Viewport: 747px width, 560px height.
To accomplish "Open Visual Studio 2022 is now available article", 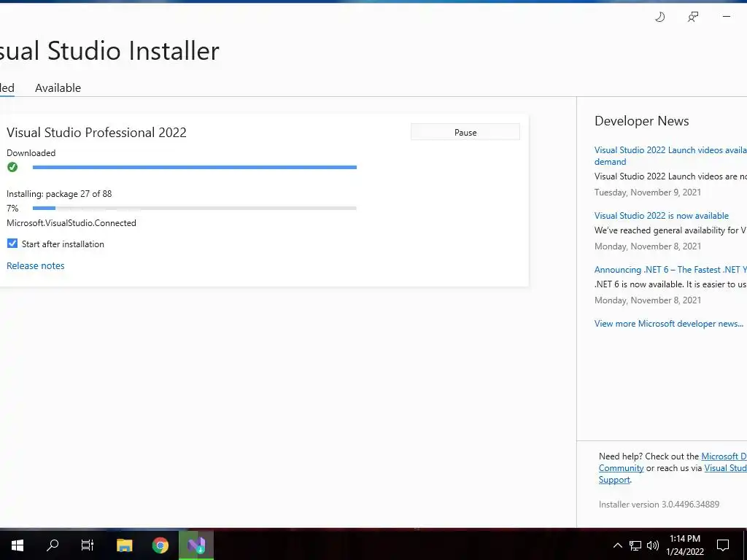I will coord(661,216).
